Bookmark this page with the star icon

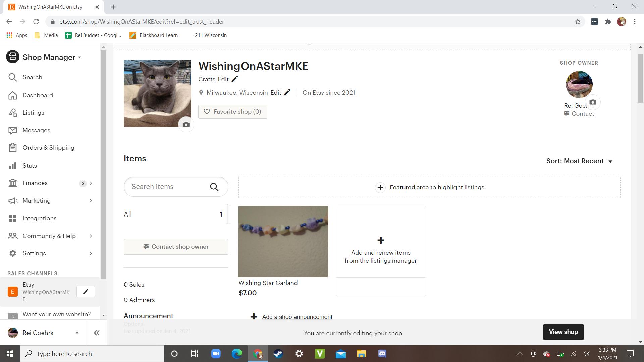pyautogui.click(x=578, y=22)
